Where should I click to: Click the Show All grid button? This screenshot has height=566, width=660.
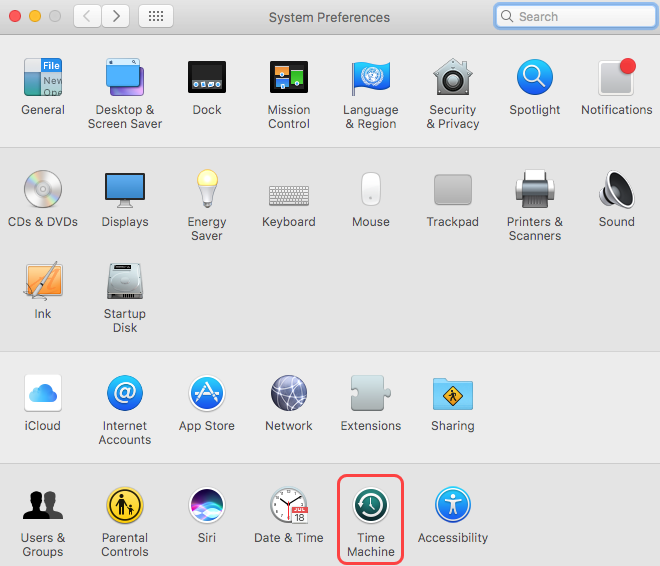click(156, 17)
